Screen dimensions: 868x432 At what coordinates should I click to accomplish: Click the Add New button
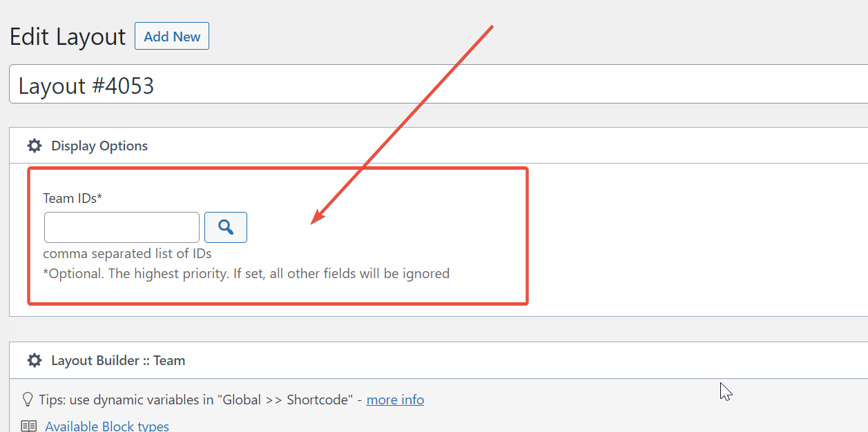point(172,37)
